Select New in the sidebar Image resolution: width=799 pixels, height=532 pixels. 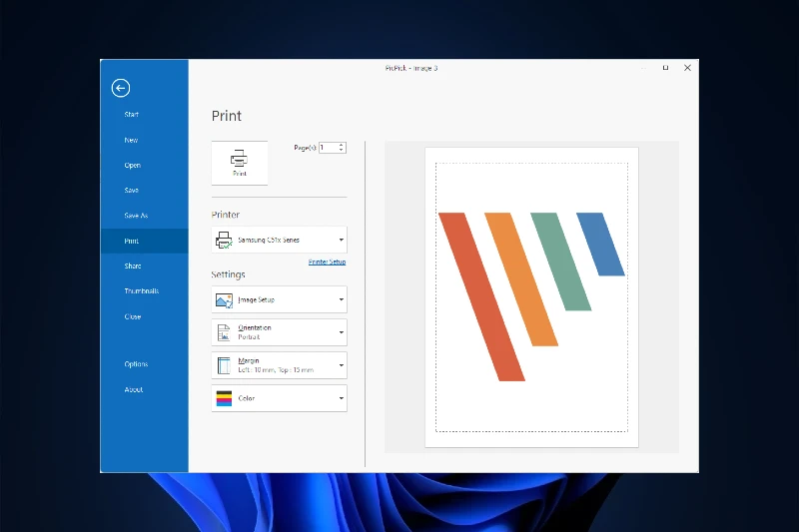145,140
